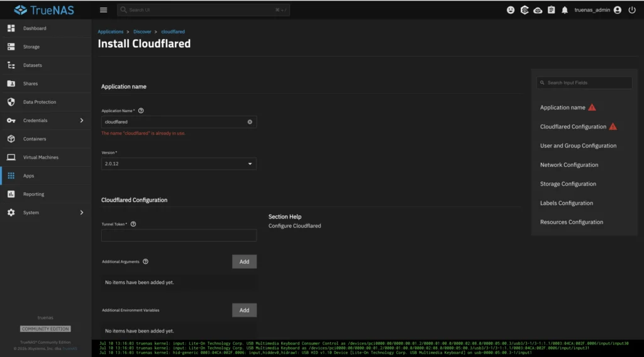Image resolution: width=644 pixels, height=357 pixels.
Task: Click the Credentials key icon
Action: click(x=11, y=120)
